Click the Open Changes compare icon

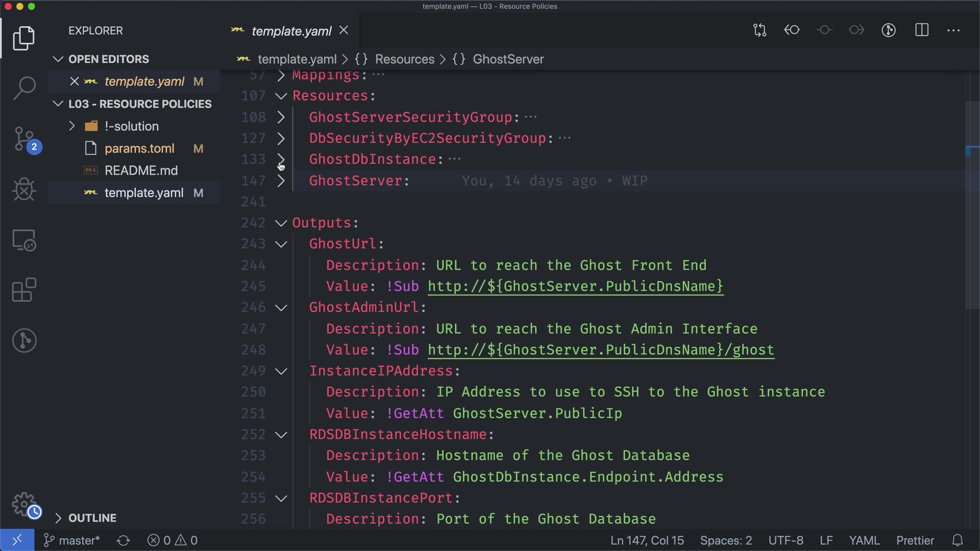click(x=759, y=30)
